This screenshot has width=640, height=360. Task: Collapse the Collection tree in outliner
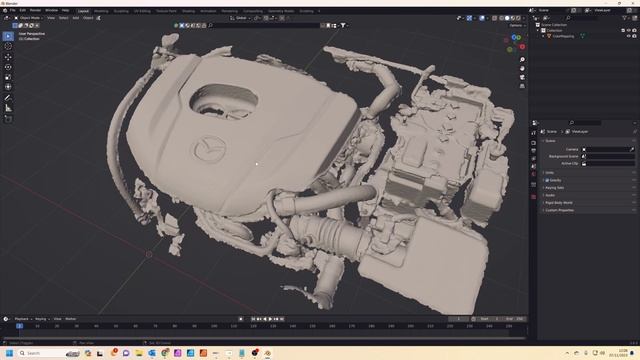(538, 31)
